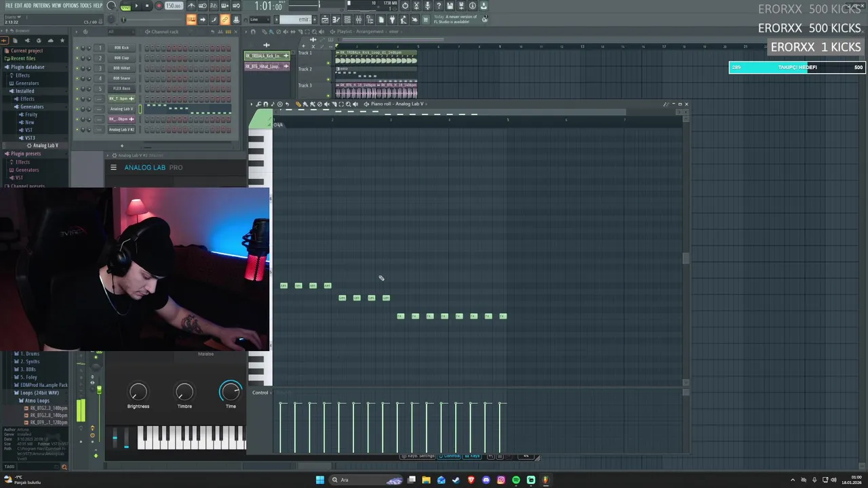This screenshot has width=868, height=488.
Task: Adjust the Timbre knob in Analog Lab
Action: (184, 392)
